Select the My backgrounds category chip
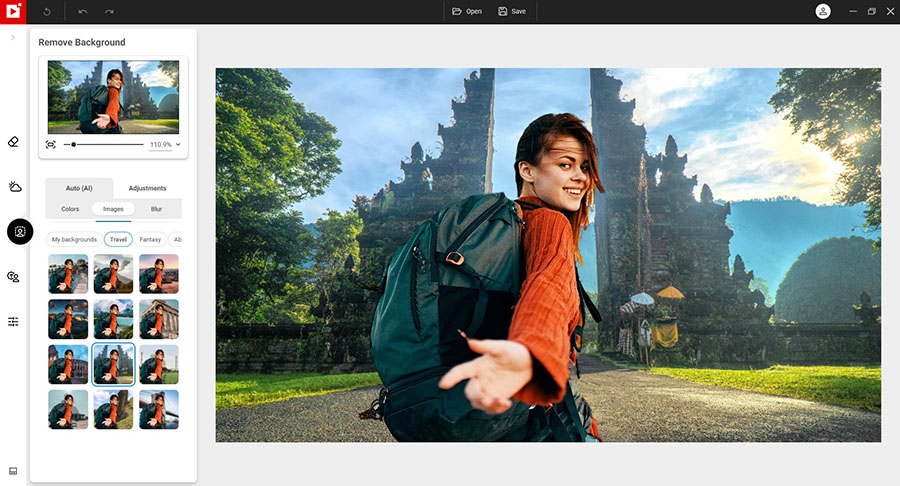The width and height of the screenshot is (900, 486). tap(74, 240)
